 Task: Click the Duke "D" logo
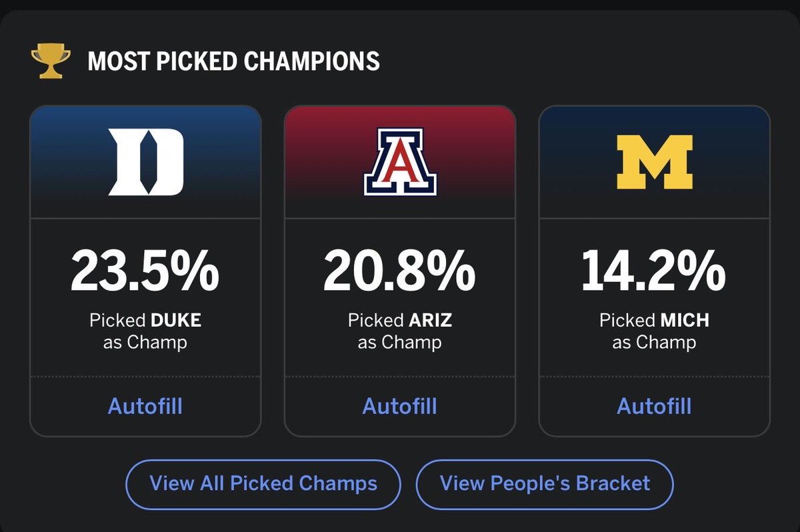[x=145, y=162]
